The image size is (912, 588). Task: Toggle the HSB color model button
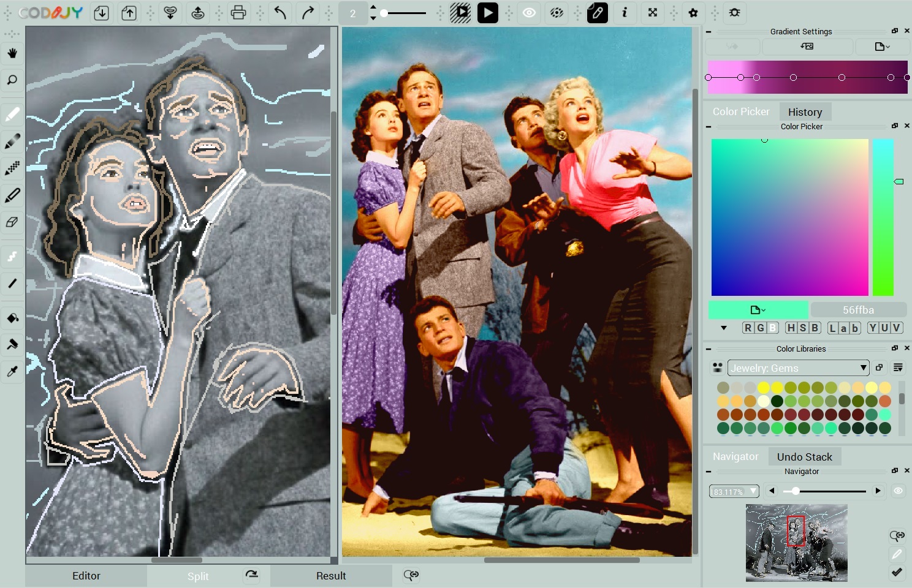803,328
